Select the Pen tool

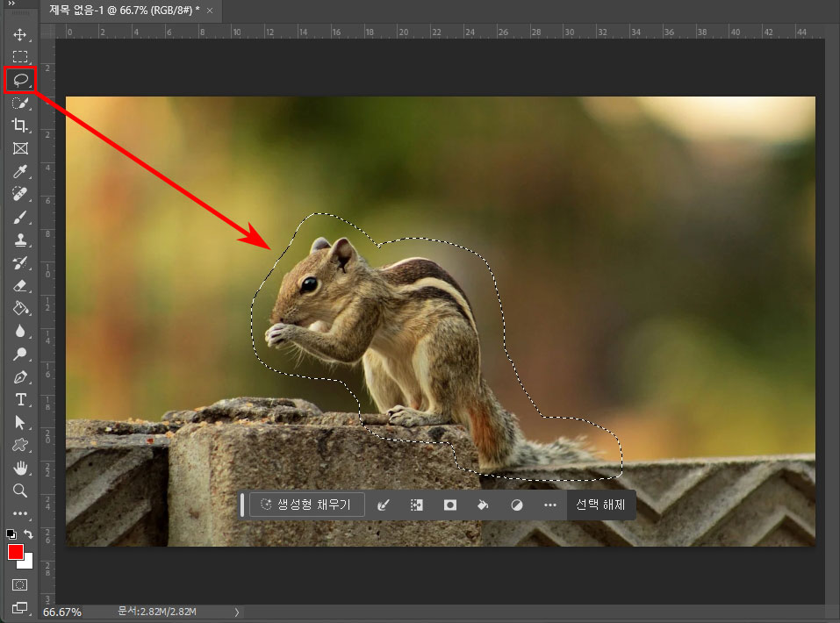[x=20, y=377]
